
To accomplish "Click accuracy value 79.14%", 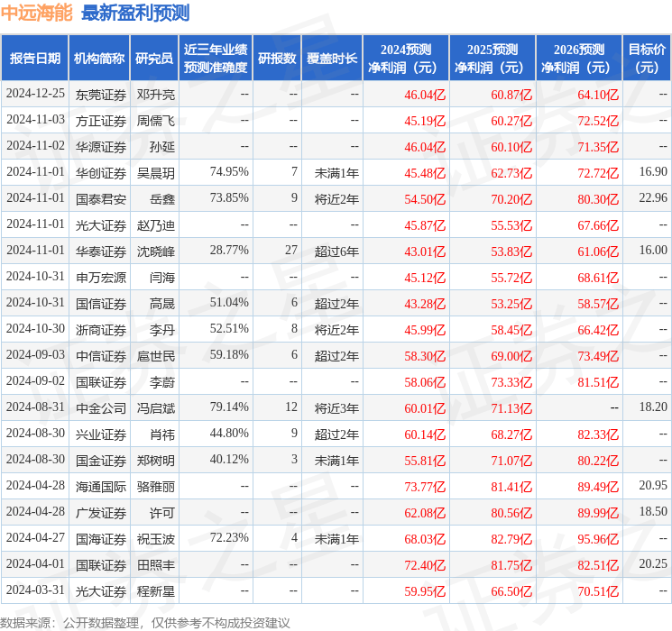I will (229, 407).
